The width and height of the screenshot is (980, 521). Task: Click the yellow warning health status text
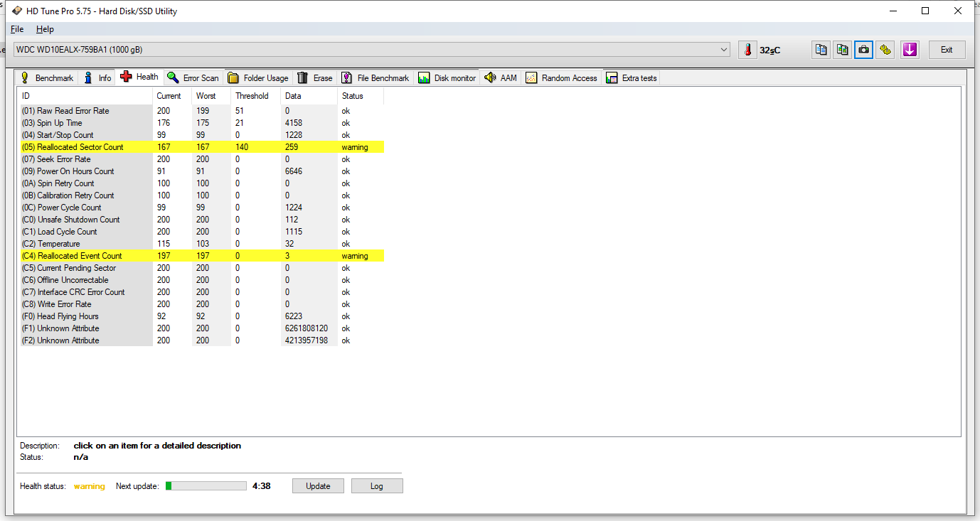[90, 486]
